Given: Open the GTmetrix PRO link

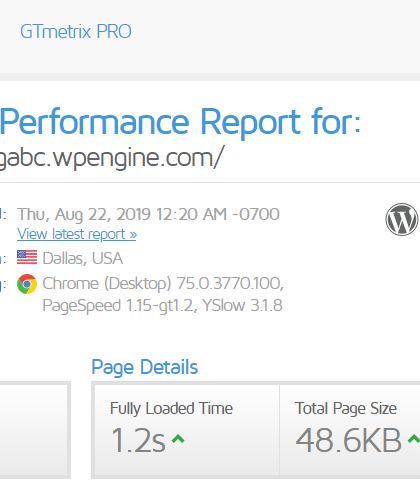Looking at the screenshot, I should tap(76, 32).
